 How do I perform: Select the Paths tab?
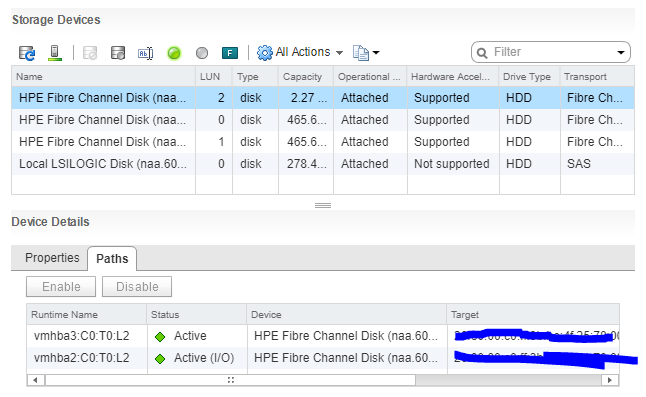[112, 259]
